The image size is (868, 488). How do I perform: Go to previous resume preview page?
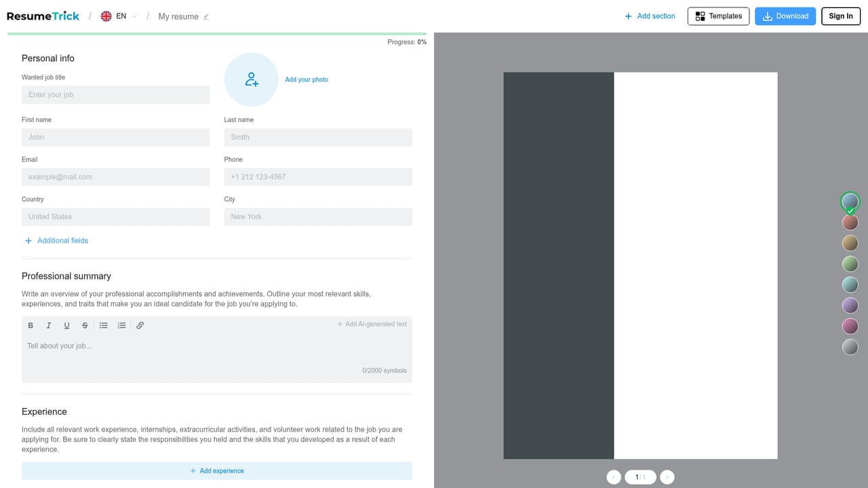pos(614,477)
